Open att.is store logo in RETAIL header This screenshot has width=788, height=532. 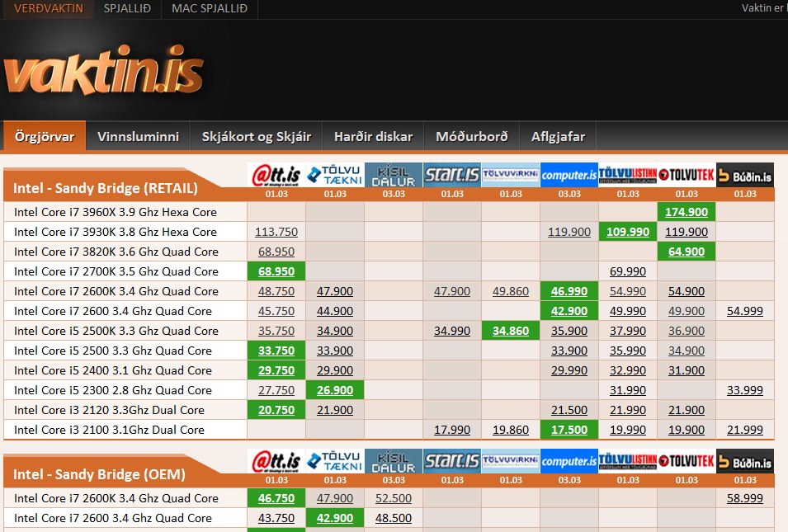tap(276, 175)
